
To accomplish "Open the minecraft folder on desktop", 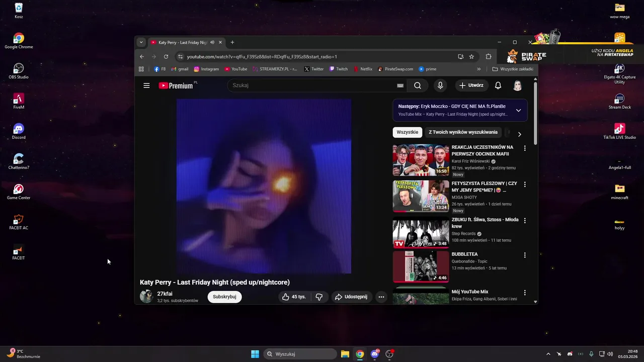I will pyautogui.click(x=619, y=192).
